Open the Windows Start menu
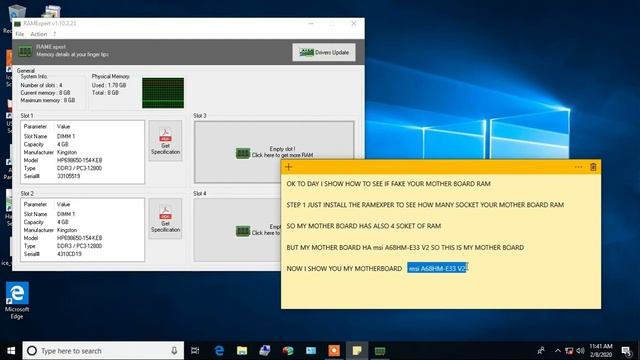Screen dimensions: 640x360 click(11, 351)
